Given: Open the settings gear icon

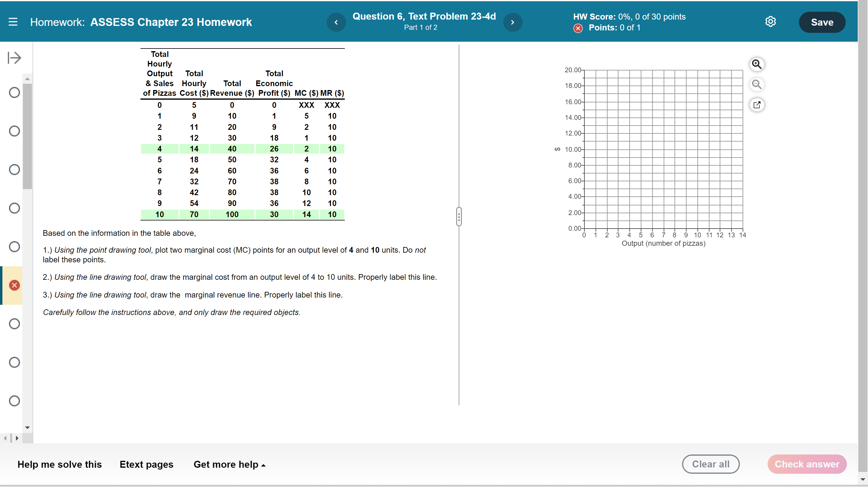Looking at the screenshot, I should point(770,22).
